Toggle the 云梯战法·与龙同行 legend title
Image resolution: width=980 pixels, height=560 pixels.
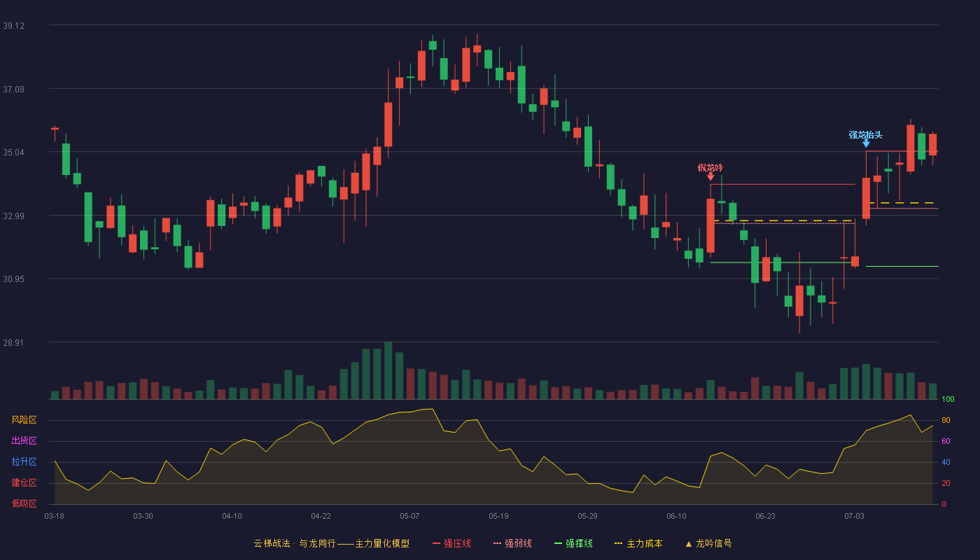[331, 543]
